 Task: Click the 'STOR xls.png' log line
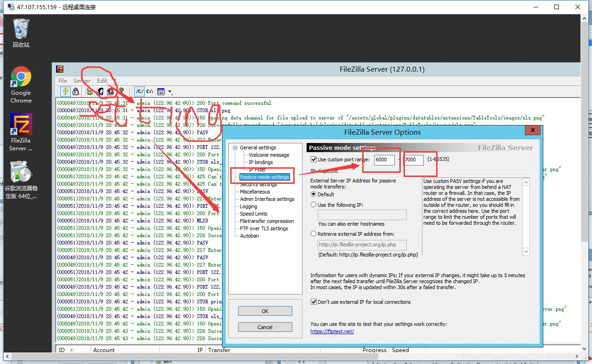point(144,110)
